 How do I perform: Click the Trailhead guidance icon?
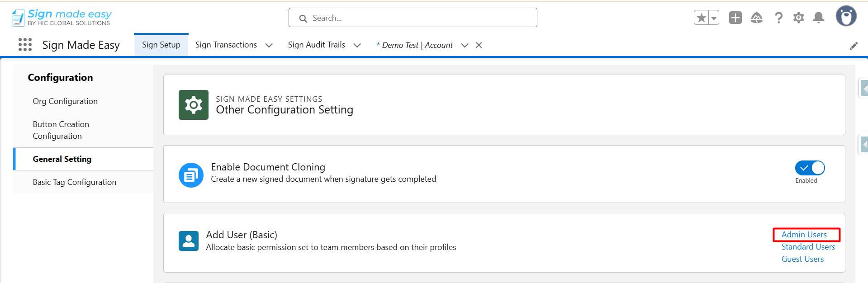pos(756,18)
